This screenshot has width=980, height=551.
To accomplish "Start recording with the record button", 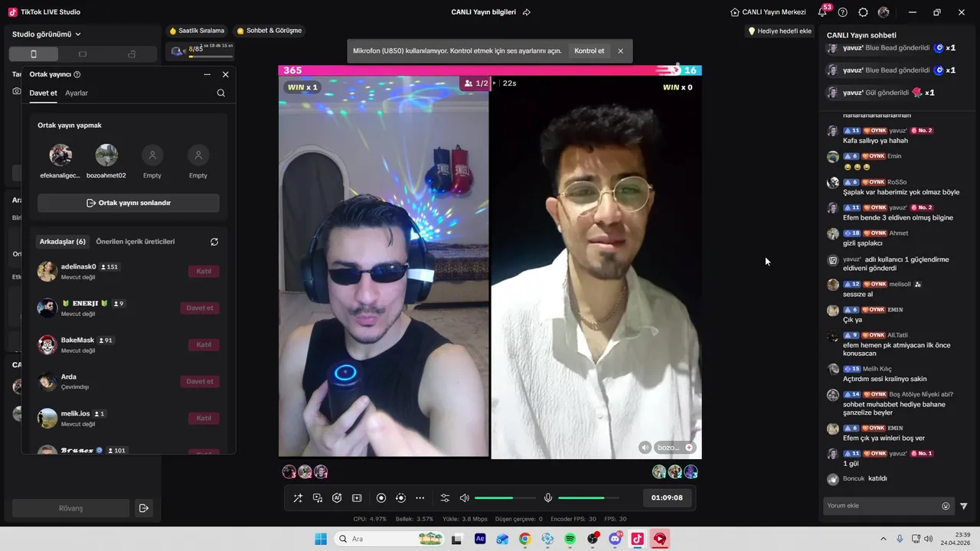I will [x=381, y=497].
